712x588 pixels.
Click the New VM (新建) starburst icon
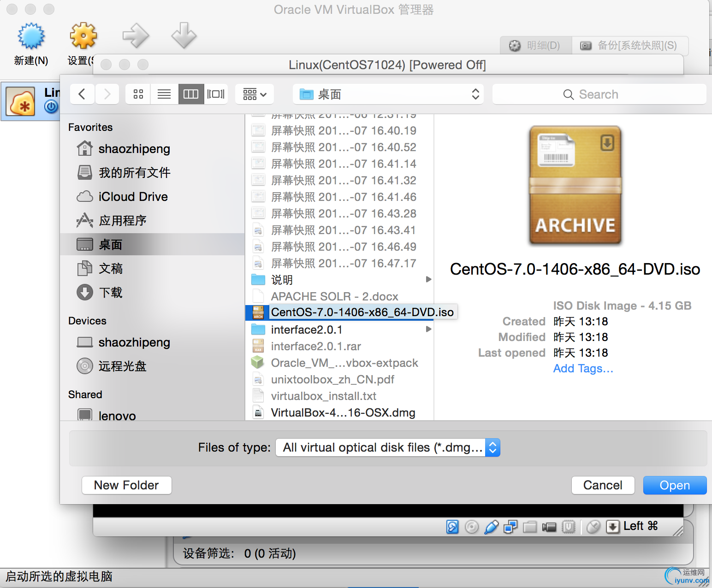pos(31,36)
